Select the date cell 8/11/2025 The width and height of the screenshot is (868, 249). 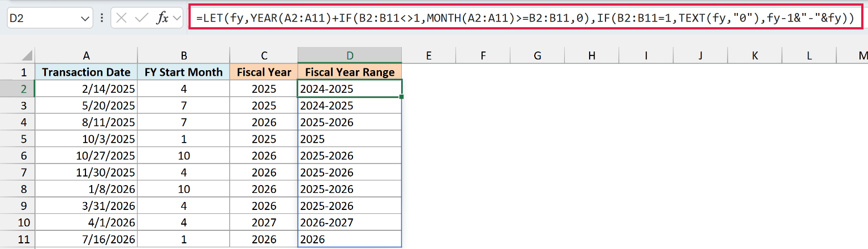pyautogui.click(x=86, y=122)
